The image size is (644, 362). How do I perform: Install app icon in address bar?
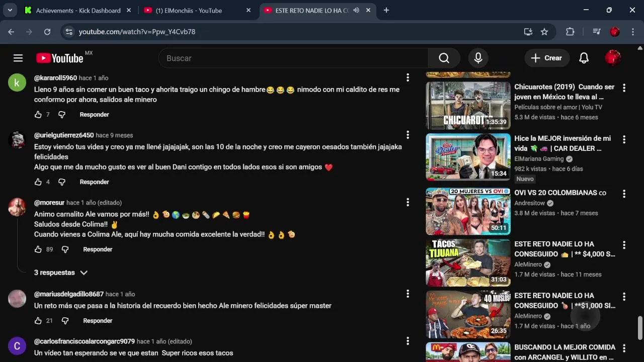[528, 32]
